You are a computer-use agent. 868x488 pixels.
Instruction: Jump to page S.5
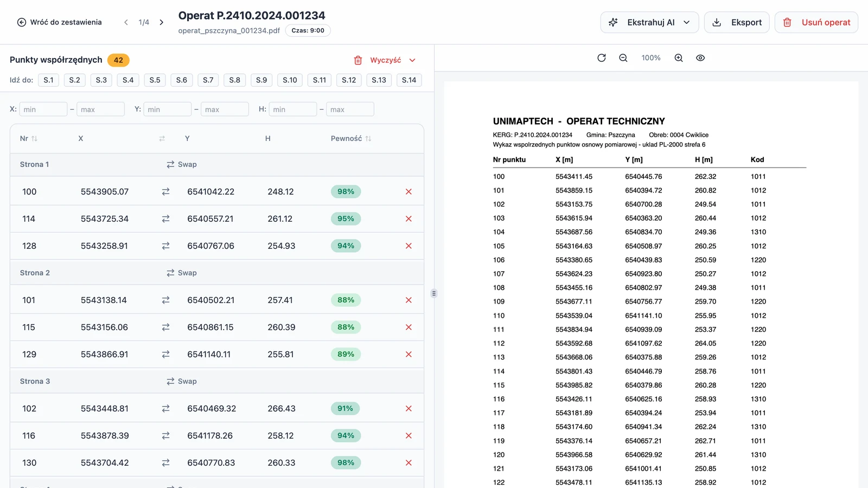[x=155, y=80]
